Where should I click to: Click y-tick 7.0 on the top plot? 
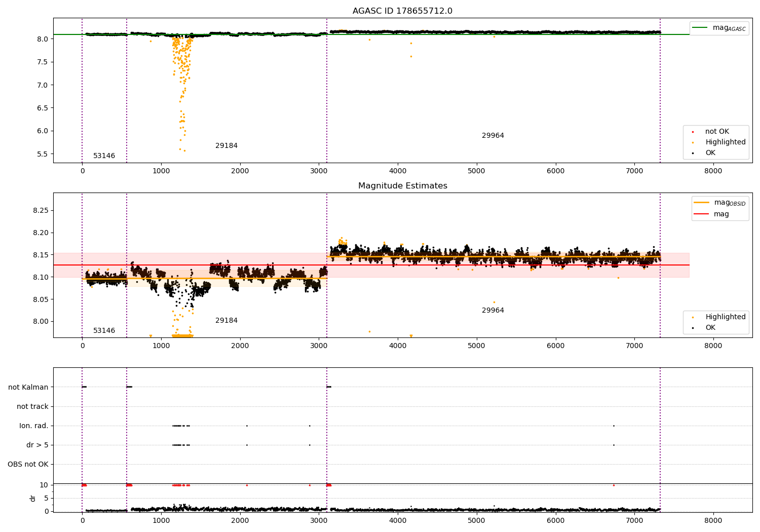[x=43, y=85]
